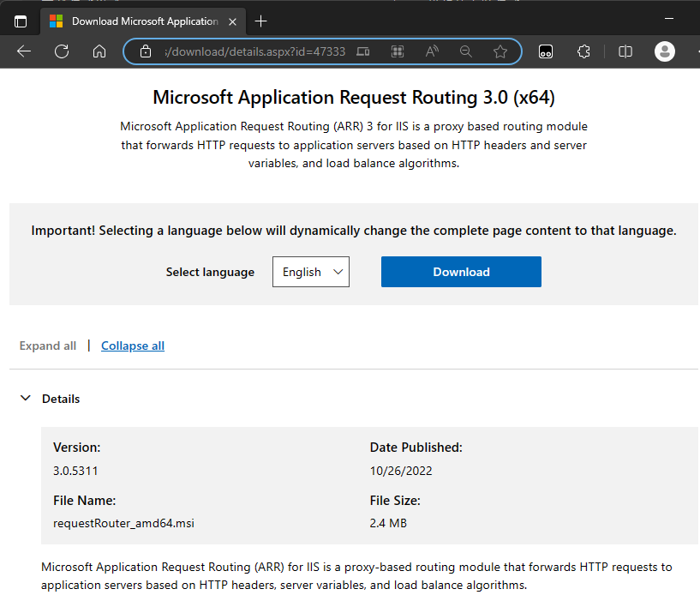This screenshot has width=700, height=601.
Task: Open the tab actions menu
Action: [21, 21]
